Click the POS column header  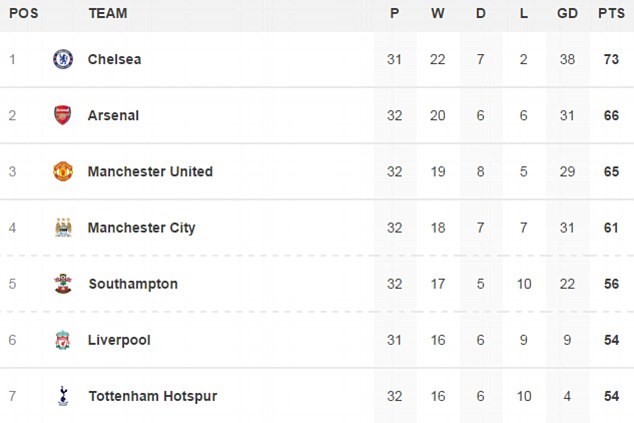point(23,13)
